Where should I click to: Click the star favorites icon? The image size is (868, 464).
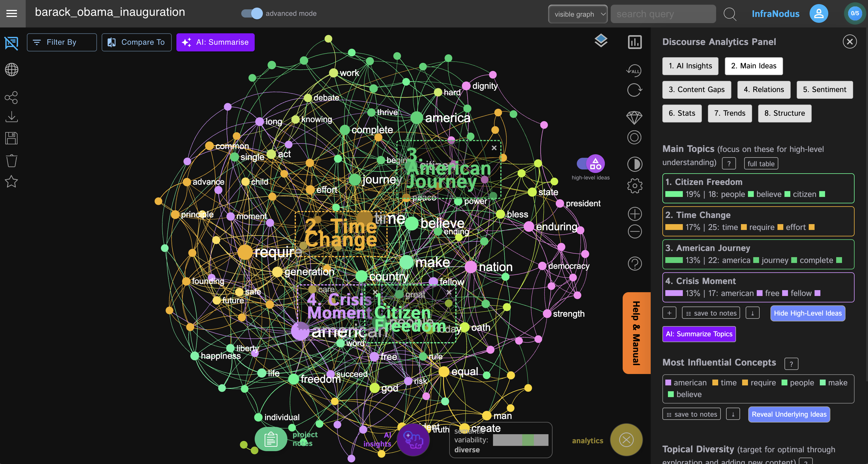tap(11, 182)
